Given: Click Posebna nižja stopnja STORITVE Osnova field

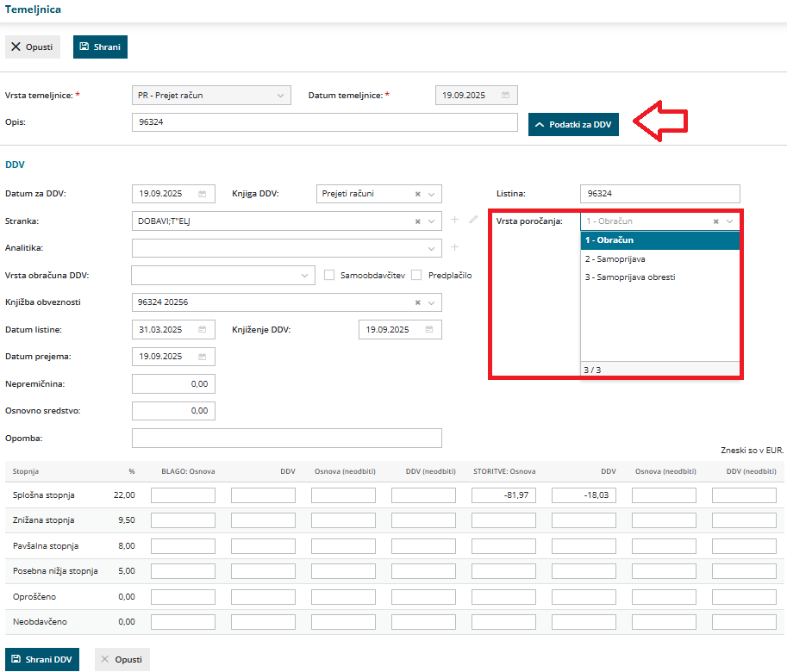Looking at the screenshot, I should pyautogui.click(x=503, y=570).
